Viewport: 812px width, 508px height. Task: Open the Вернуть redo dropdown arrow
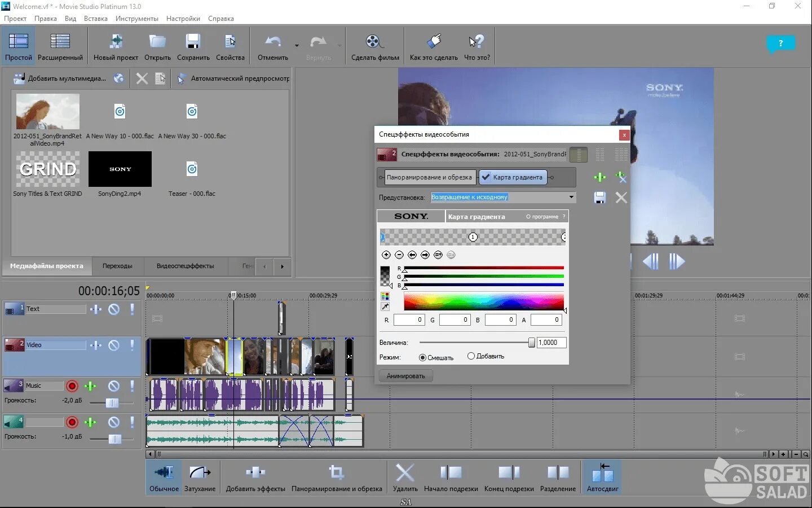click(338, 45)
